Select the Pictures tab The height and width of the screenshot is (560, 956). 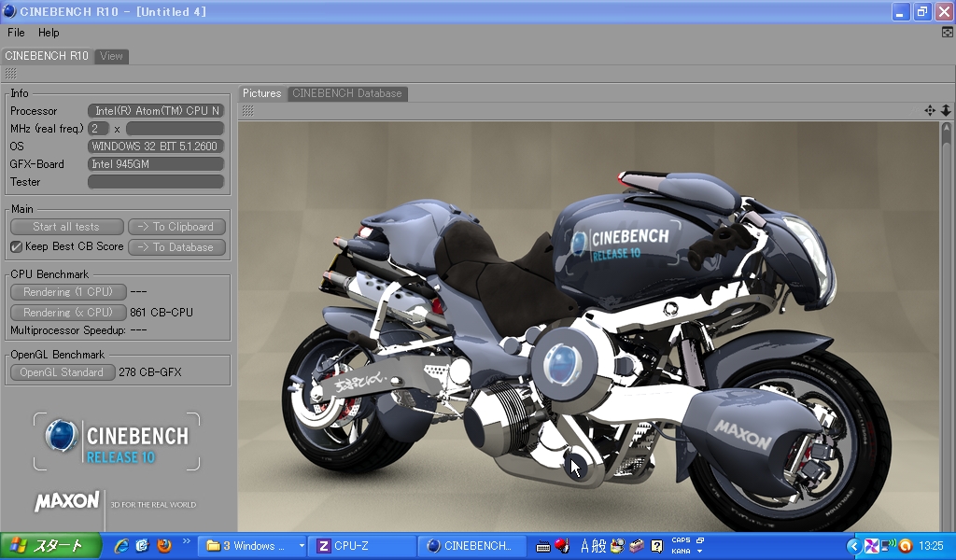coord(261,93)
